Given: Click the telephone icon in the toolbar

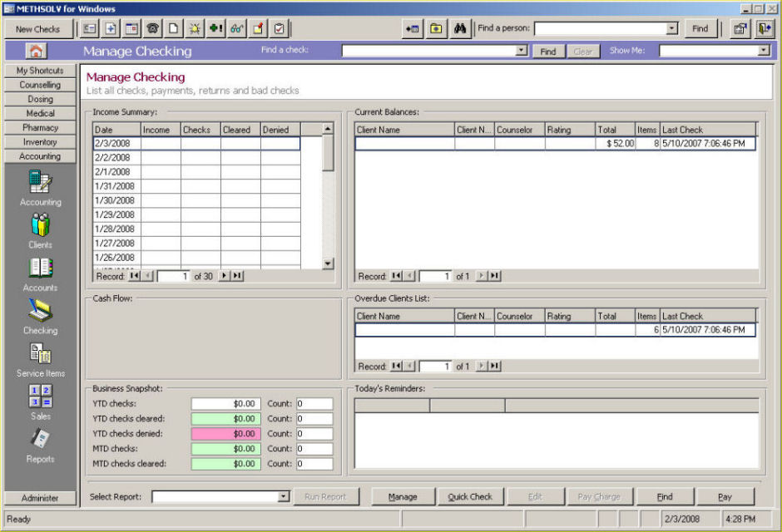Looking at the screenshot, I should pyautogui.click(x=152, y=29).
